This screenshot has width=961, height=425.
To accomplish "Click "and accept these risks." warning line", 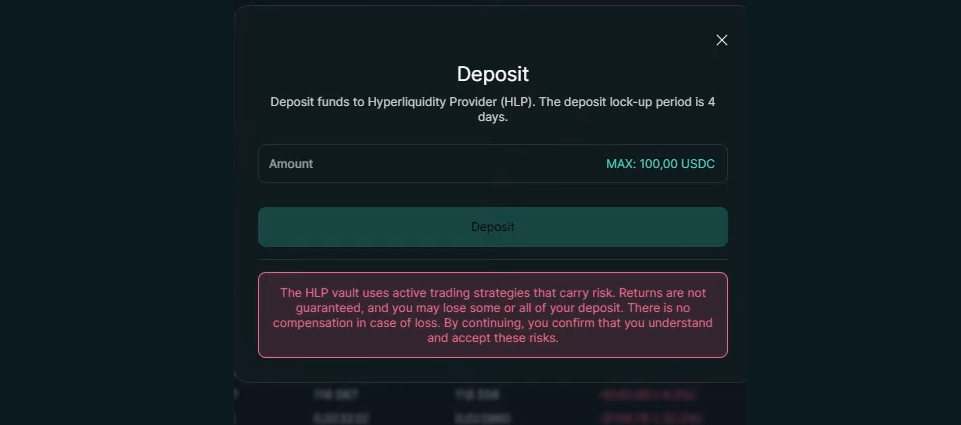I will pyautogui.click(x=492, y=338).
